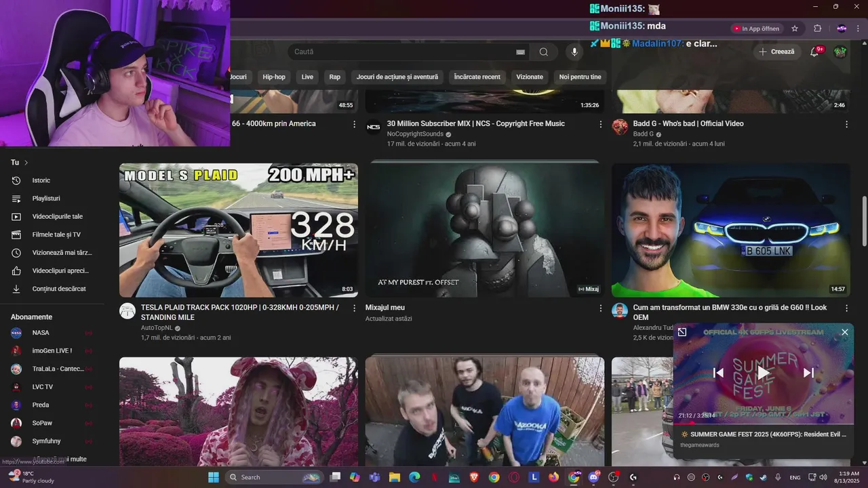868x488 pixels.
Task: Expand miniplayer to the watch page
Action: pos(682,332)
